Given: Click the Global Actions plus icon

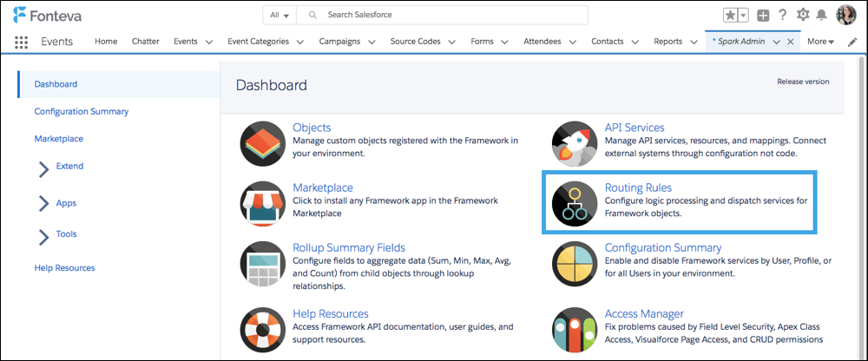Looking at the screenshot, I should (763, 16).
